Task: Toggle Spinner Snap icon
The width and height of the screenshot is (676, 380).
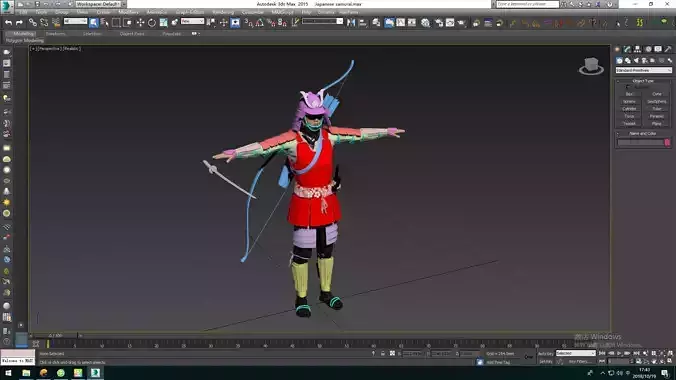Action: (x=283, y=22)
